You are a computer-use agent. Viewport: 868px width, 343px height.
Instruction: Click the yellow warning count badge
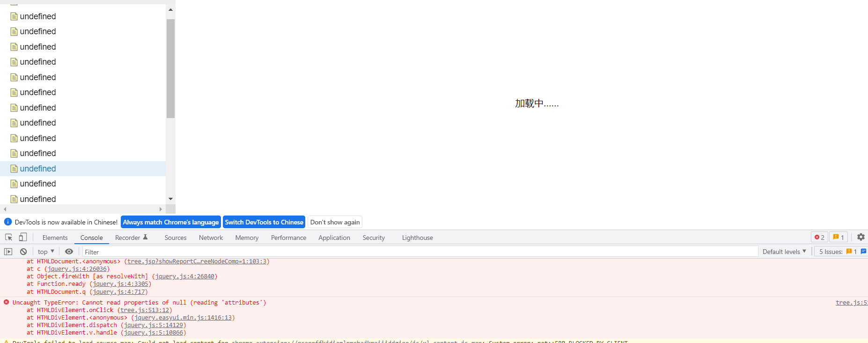pyautogui.click(x=839, y=238)
